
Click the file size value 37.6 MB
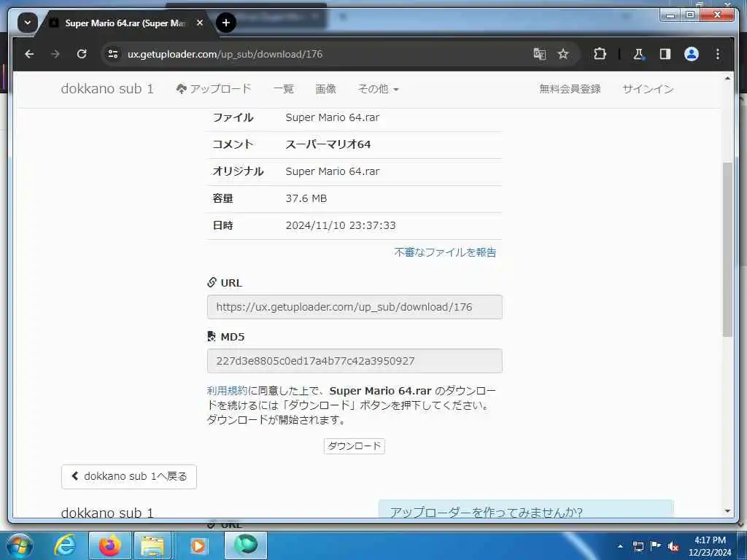click(x=306, y=198)
